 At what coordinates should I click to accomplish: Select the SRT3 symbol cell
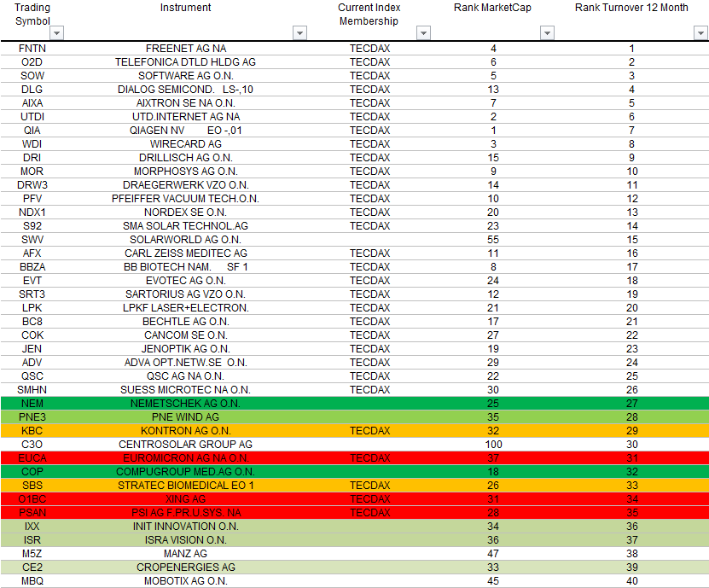(x=32, y=294)
